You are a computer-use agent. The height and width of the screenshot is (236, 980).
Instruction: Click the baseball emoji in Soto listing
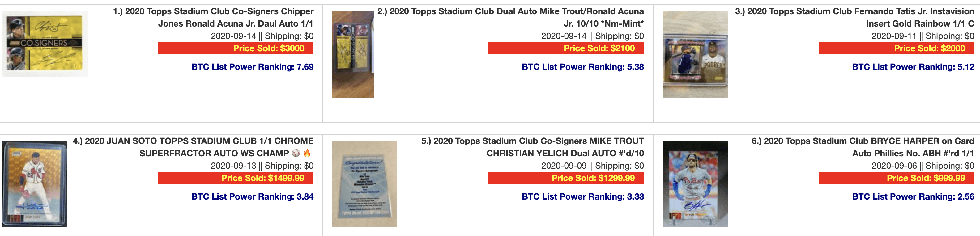click(x=296, y=153)
